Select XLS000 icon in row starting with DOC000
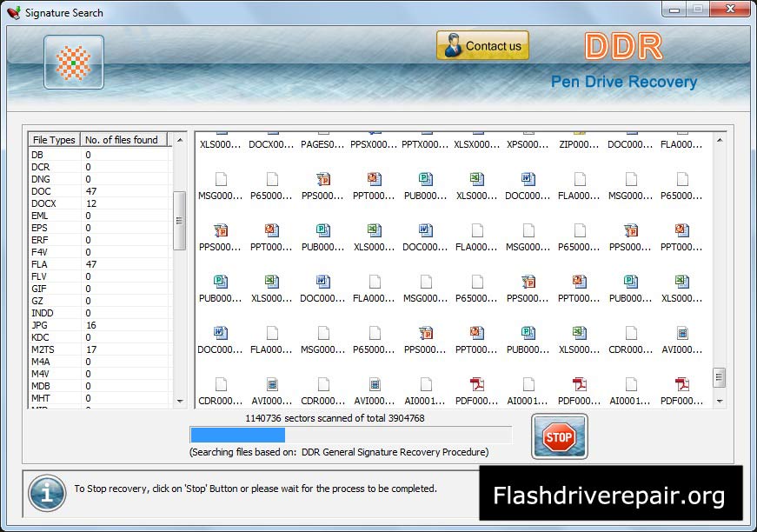 pyautogui.click(x=580, y=333)
